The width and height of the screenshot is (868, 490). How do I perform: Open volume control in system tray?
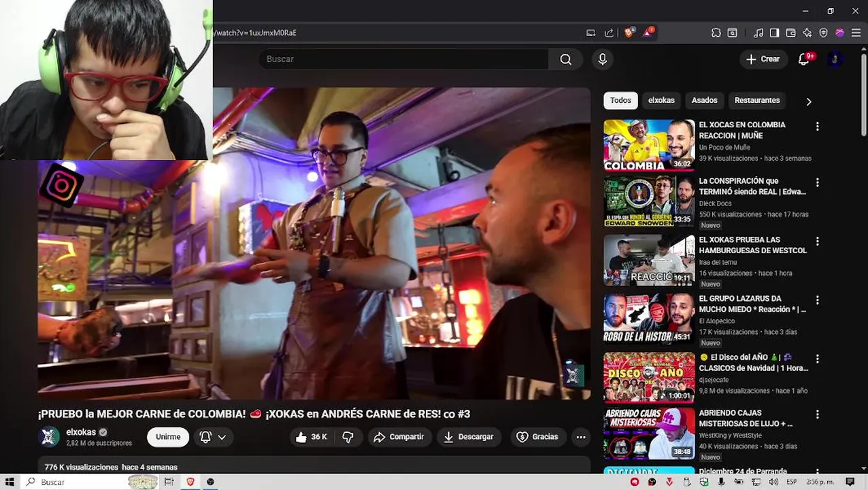click(774, 482)
